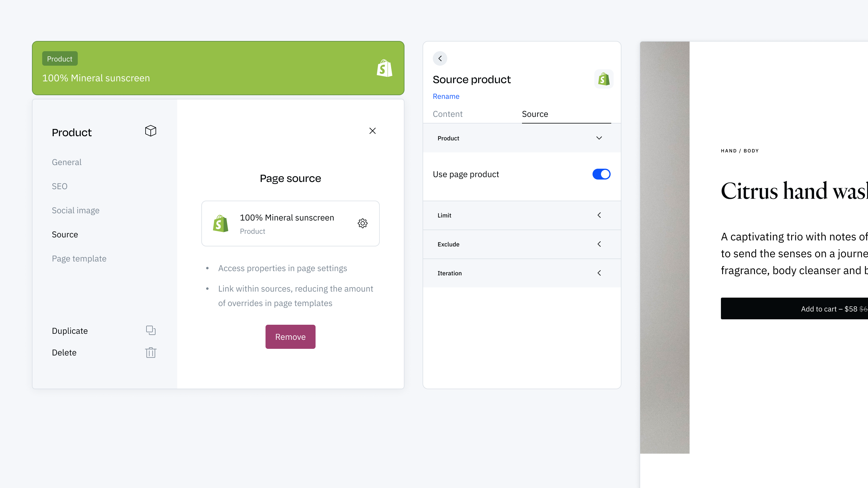Viewport: 868px width, 488px height.
Task: Click the settings gear icon on product card
Action: point(363,224)
